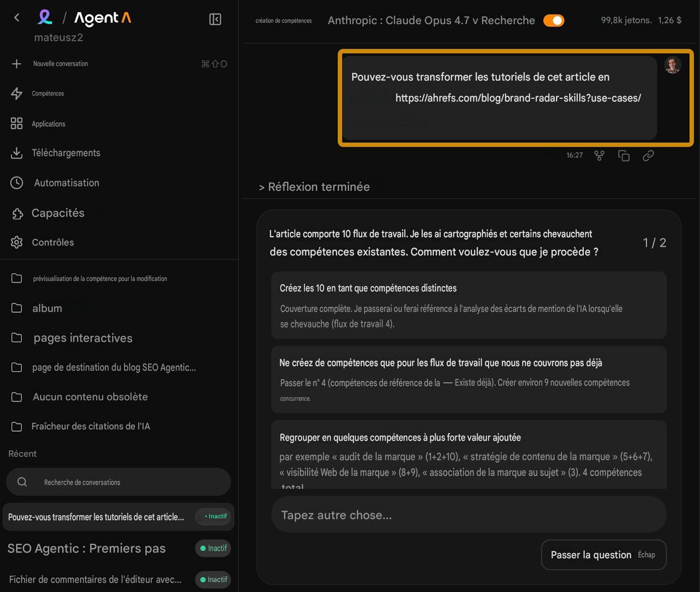The height and width of the screenshot is (592, 700).
Task: Click the mateusz2 workspace name
Action: coord(59,37)
